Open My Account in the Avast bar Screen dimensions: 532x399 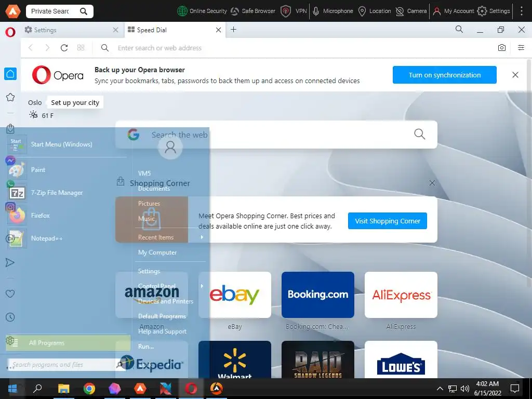point(453,11)
